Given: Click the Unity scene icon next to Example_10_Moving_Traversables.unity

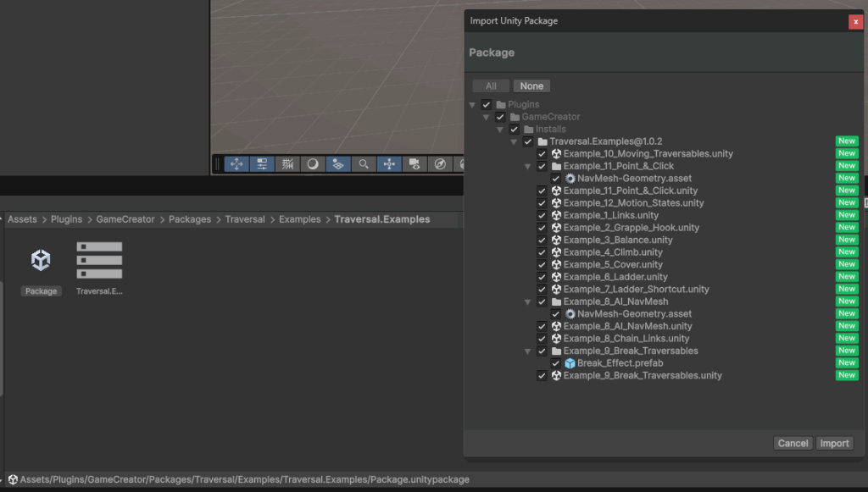Looking at the screenshot, I should coord(556,153).
